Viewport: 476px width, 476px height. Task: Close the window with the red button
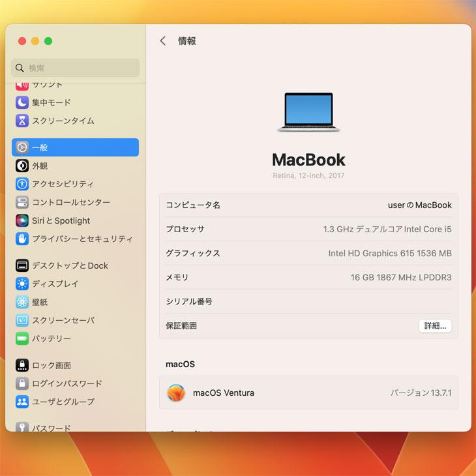[22, 41]
